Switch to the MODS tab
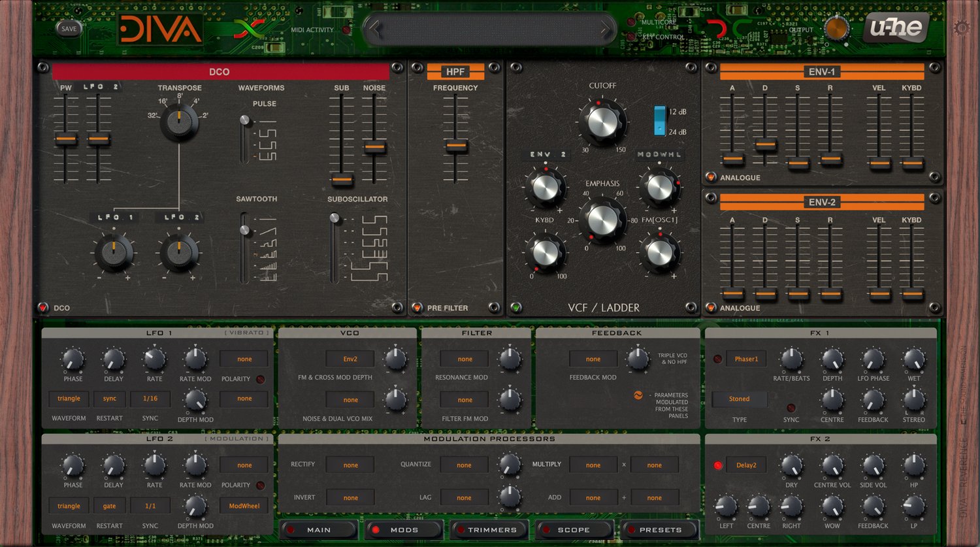This screenshot has width=980, height=547. point(404,530)
